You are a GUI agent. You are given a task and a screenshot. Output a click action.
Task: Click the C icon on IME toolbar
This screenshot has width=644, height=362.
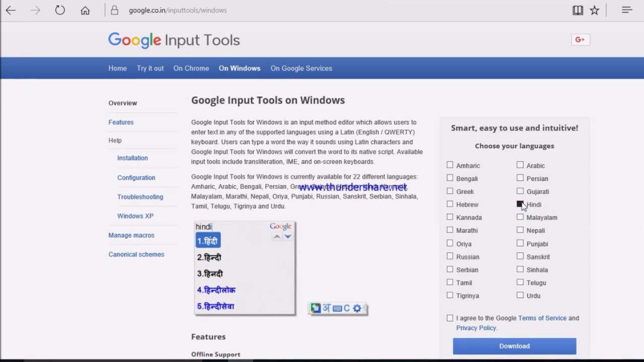click(347, 308)
